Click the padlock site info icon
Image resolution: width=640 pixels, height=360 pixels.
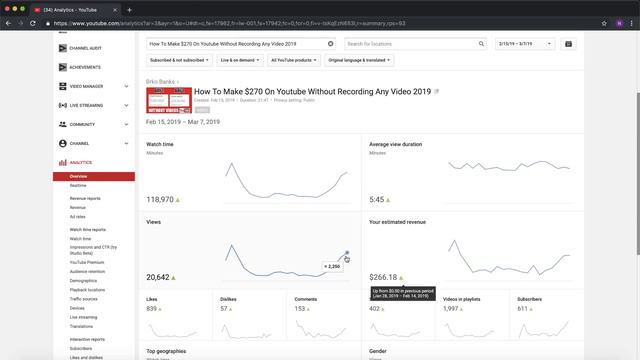[x=48, y=23]
